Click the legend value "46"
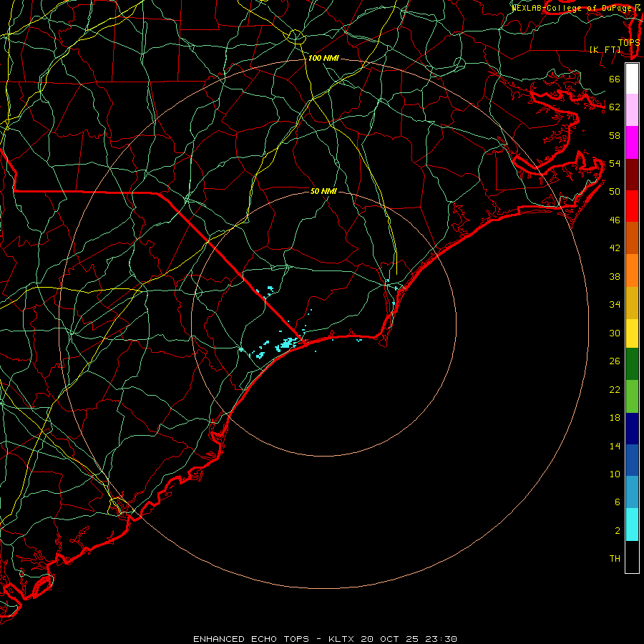Image resolution: width=644 pixels, height=644 pixels. [x=615, y=220]
